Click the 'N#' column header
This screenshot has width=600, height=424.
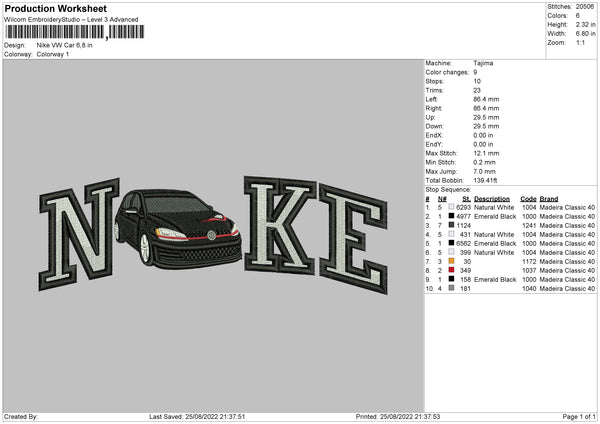[x=442, y=199]
